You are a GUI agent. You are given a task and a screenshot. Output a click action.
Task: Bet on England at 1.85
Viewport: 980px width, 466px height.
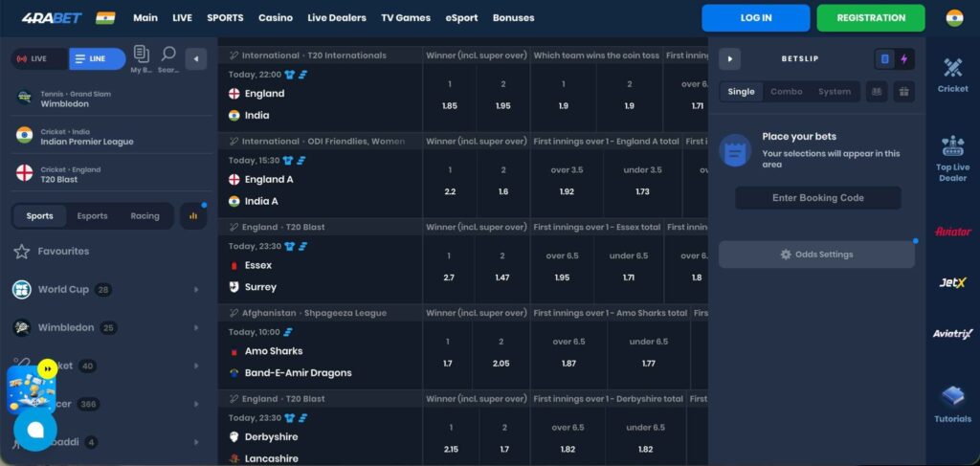450,98
